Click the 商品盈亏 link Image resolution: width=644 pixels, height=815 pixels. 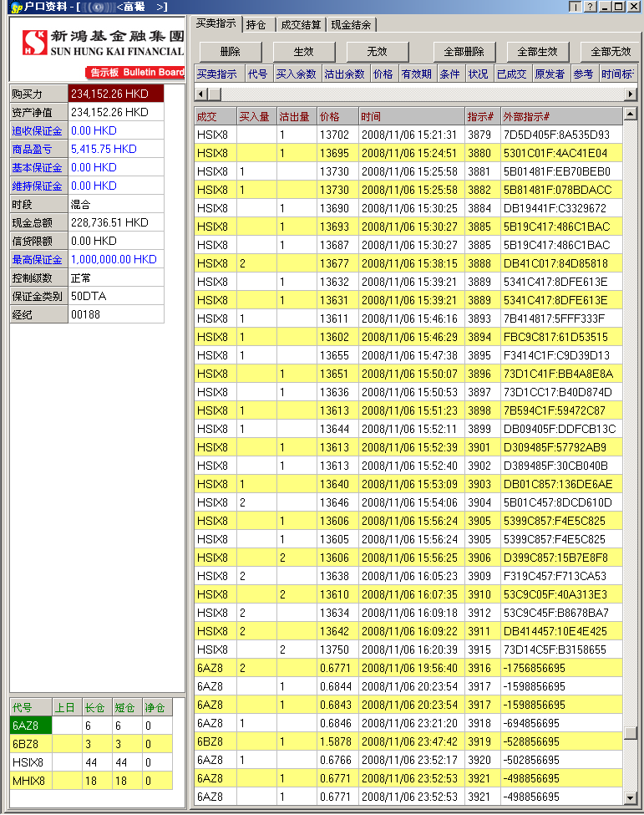(33, 149)
